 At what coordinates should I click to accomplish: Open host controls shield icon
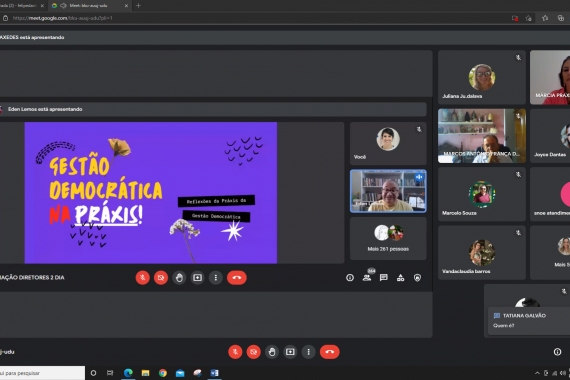417,278
